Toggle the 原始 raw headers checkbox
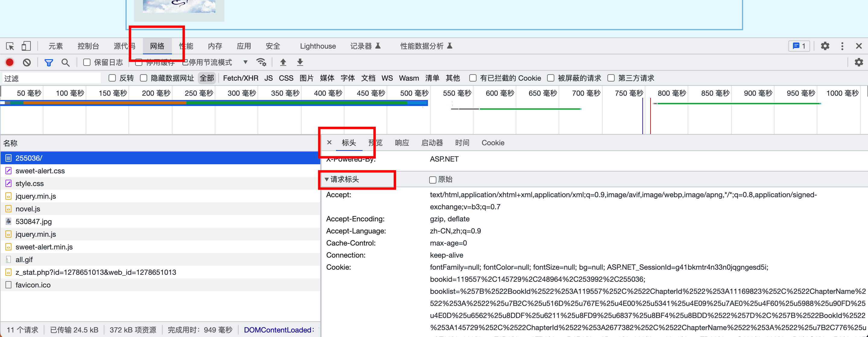The width and height of the screenshot is (868, 337). [433, 180]
